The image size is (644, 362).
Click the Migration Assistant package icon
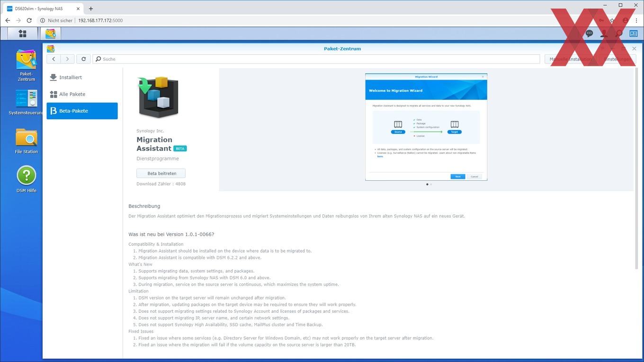click(158, 97)
